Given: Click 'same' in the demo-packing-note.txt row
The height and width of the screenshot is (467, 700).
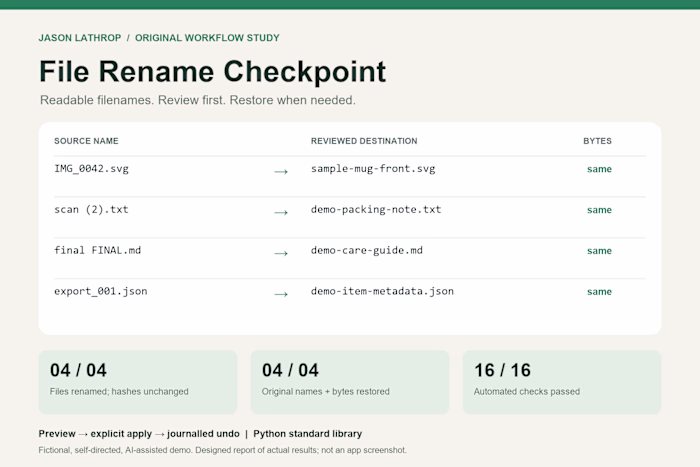Looking at the screenshot, I should (x=599, y=210).
